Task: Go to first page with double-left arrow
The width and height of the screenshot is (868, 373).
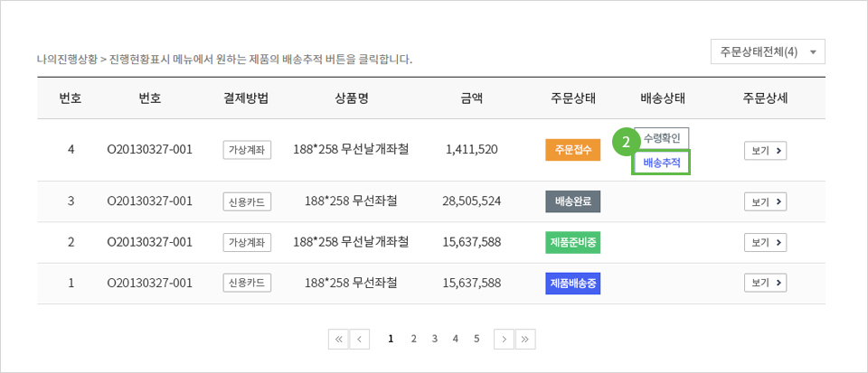Action: 339,339
